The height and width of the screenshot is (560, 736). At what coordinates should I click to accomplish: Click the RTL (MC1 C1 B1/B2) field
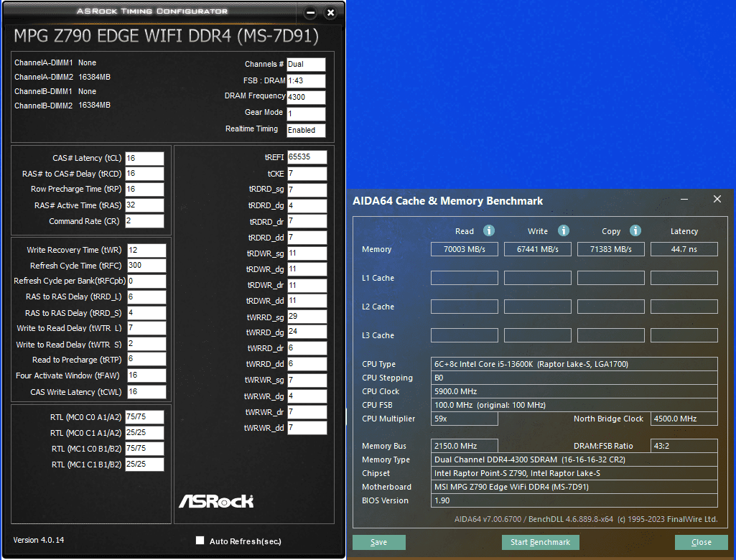(144, 465)
